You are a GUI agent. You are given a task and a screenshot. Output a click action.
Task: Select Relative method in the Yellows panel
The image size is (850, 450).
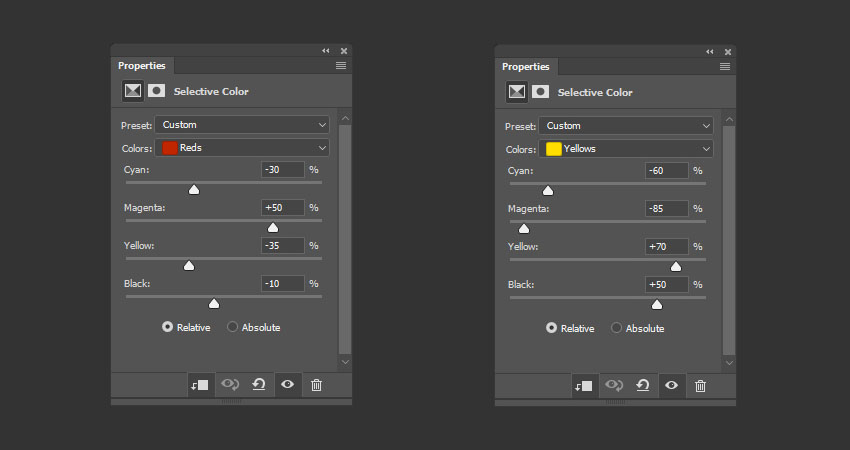click(552, 328)
